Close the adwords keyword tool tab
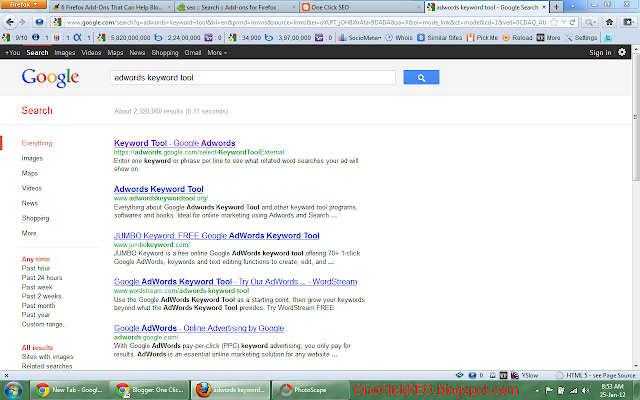The image size is (640, 400). (x=544, y=7)
